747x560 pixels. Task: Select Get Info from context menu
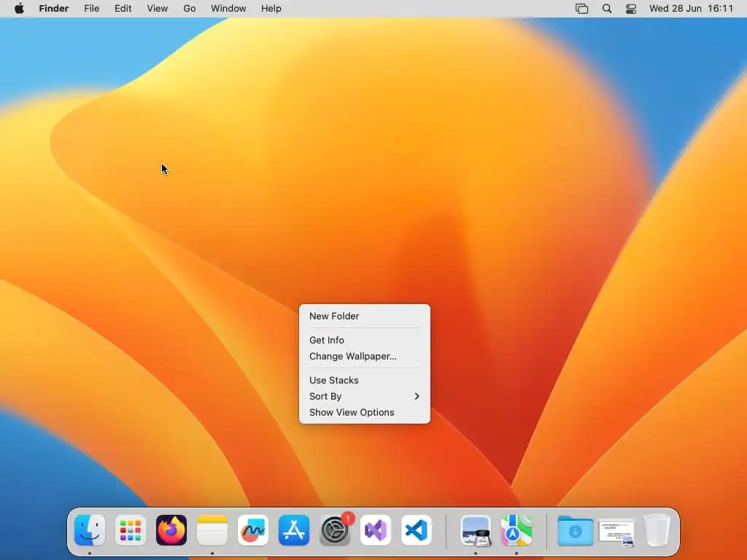point(365,340)
